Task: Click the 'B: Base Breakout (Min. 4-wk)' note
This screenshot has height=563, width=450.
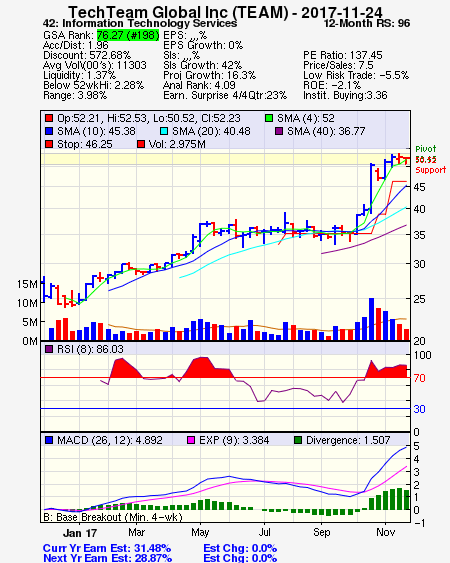Action: pyautogui.click(x=113, y=517)
